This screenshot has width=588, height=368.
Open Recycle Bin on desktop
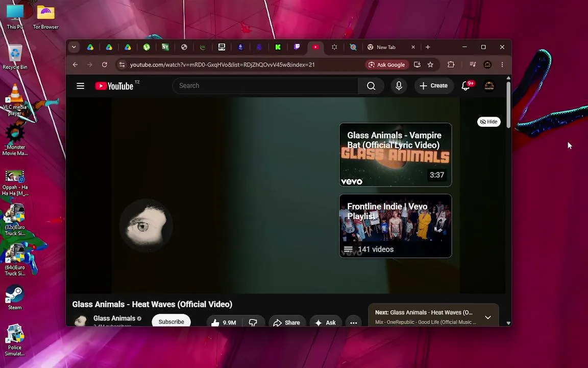15,57
